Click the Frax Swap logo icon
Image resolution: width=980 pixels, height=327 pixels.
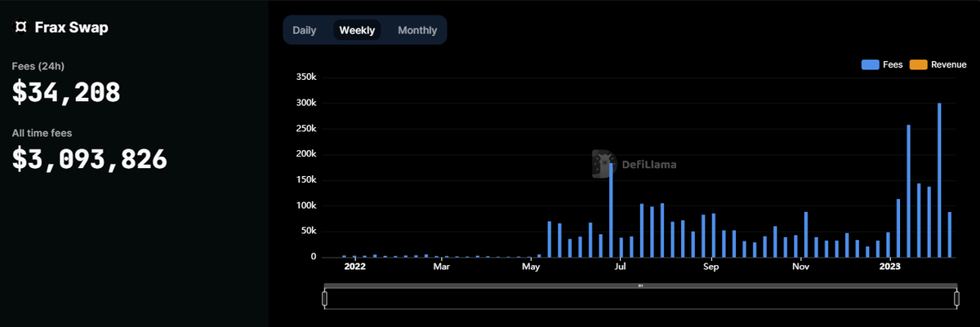coord(20,28)
